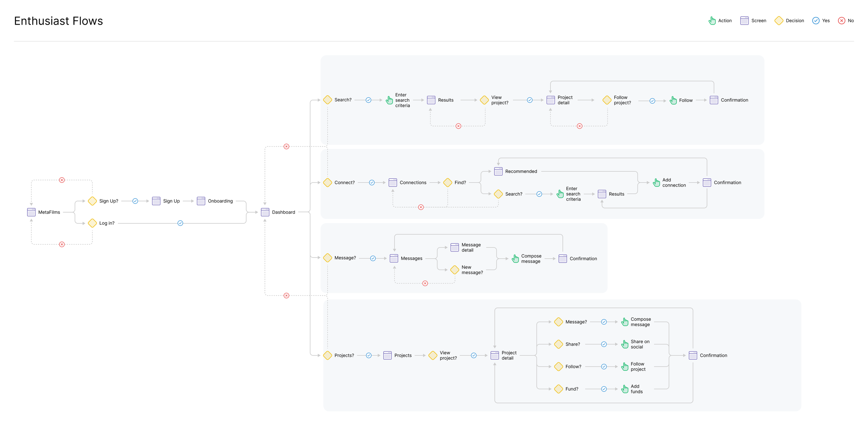Click the yes checkmark after Log in?
868x437 pixels.
click(x=180, y=223)
